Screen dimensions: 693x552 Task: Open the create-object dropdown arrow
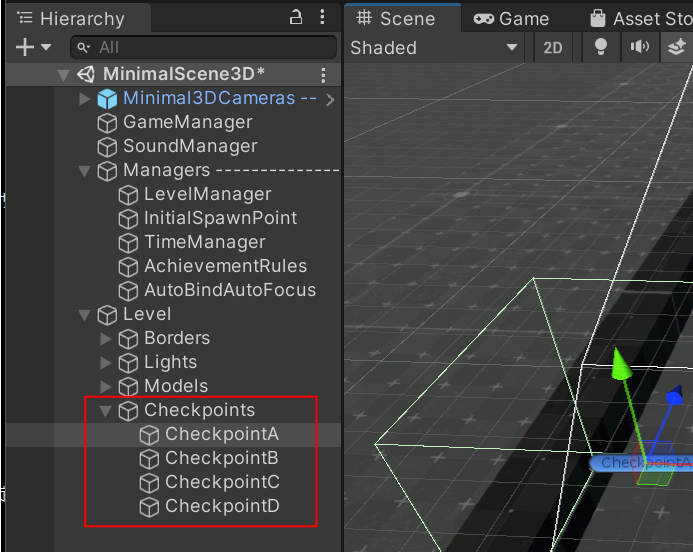(46, 47)
